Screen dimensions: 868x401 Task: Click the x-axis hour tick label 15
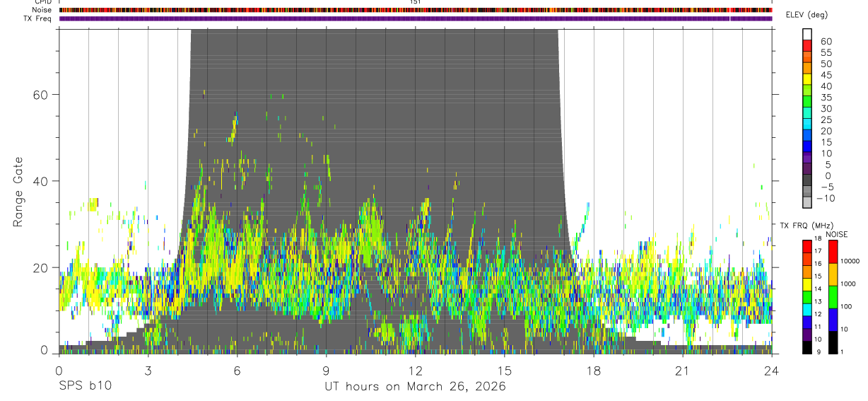coord(505,371)
